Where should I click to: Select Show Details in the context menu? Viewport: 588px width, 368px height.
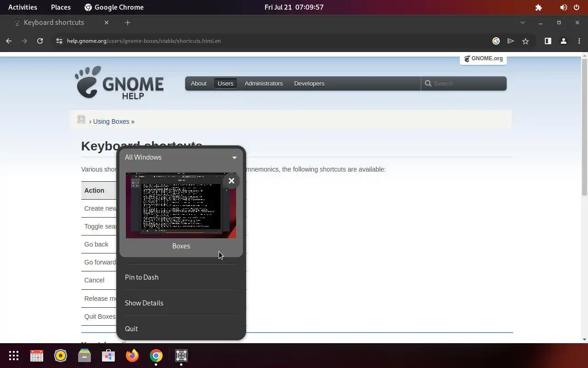(181, 303)
